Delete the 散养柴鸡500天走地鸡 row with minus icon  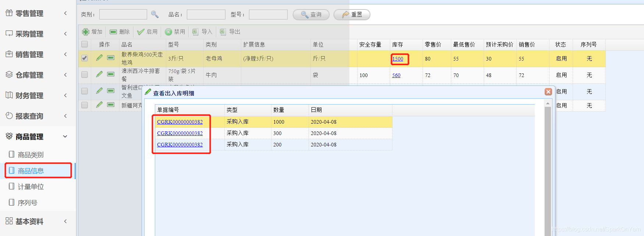111,58
